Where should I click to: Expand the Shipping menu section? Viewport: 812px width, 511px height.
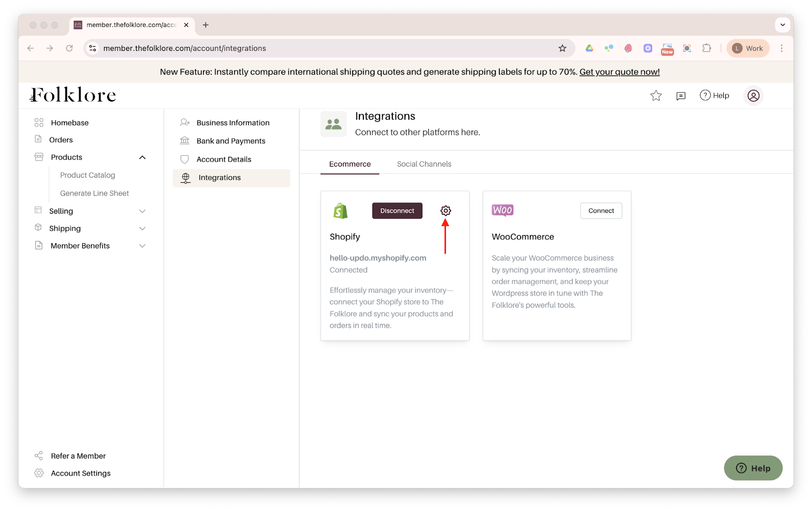(x=142, y=229)
